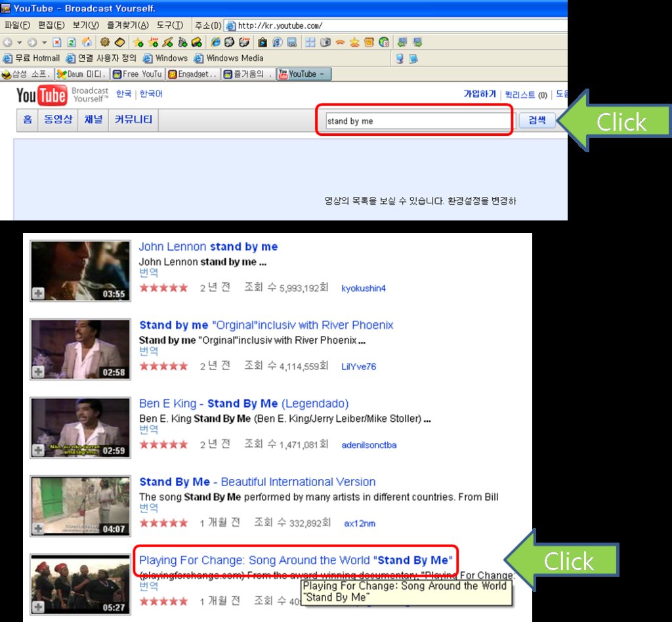Open the 02:58 video thumbnail
672x622 pixels.
coord(80,349)
